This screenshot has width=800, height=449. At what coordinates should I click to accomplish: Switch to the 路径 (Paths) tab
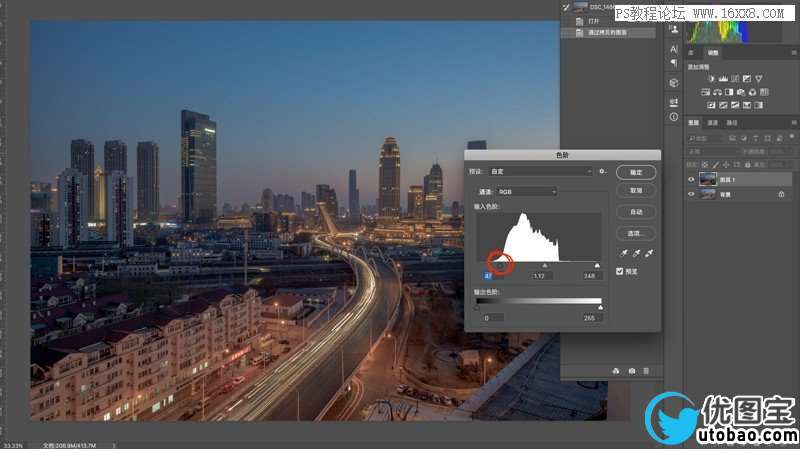[x=732, y=123]
